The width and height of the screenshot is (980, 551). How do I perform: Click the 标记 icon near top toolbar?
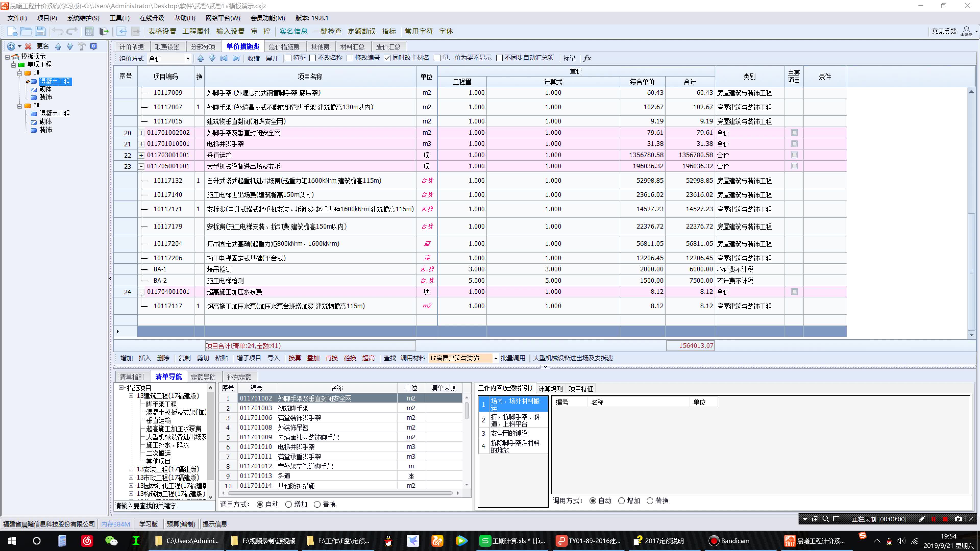570,58
